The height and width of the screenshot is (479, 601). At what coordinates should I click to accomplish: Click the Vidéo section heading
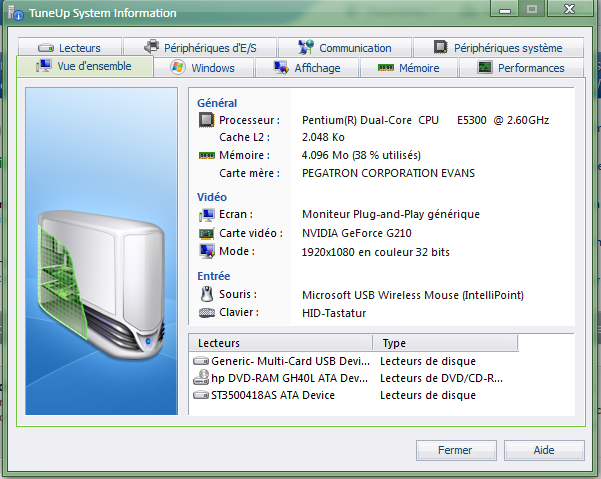tap(212, 197)
